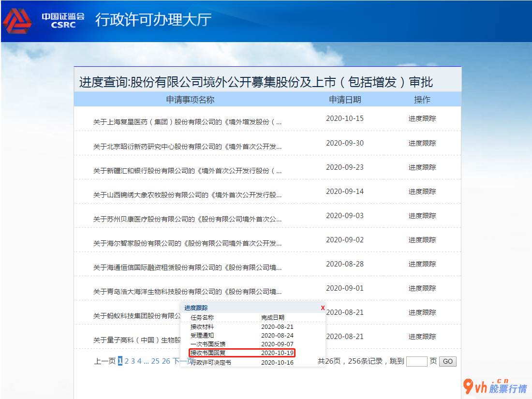Viewport: 532px width, 399px height.
Task: Go to page 2
Action: 127,361
